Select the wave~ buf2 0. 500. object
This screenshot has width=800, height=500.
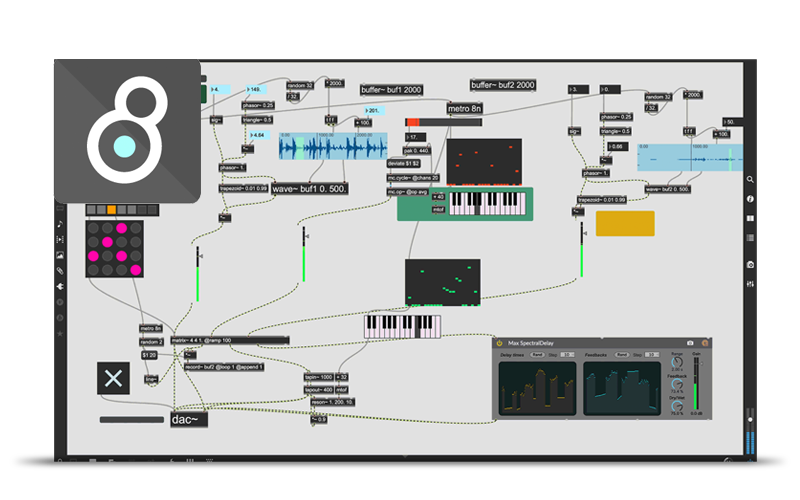668,189
